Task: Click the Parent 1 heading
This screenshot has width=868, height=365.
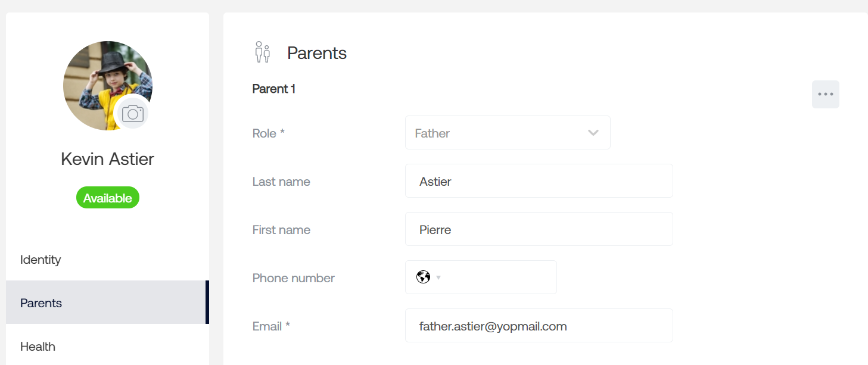Action: click(x=274, y=89)
